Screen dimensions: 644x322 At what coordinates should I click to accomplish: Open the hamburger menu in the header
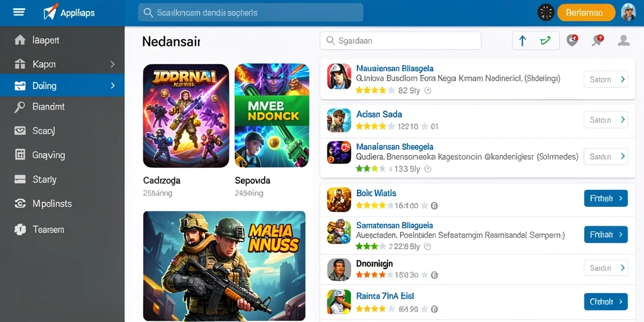pyautogui.click(x=19, y=12)
